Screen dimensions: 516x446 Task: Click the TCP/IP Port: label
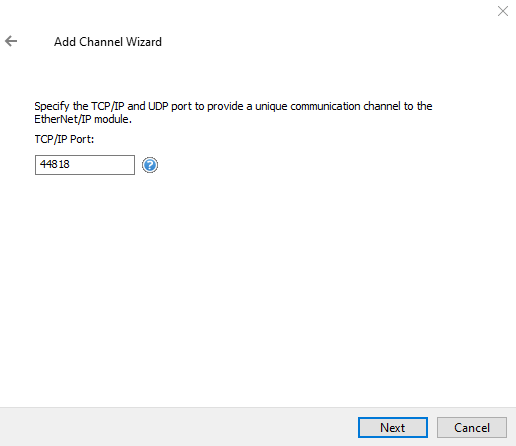tap(64, 139)
